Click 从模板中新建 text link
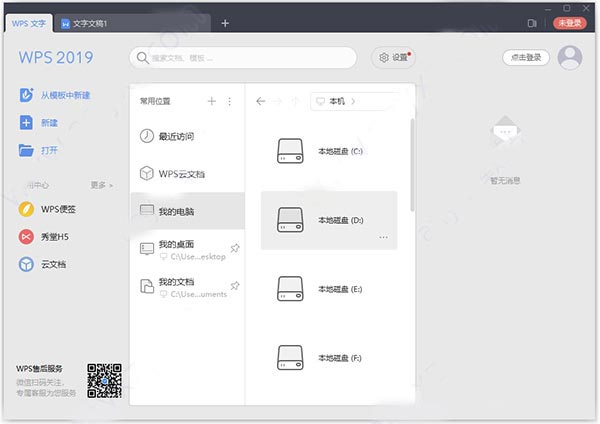This screenshot has height=424, width=600. click(x=65, y=95)
